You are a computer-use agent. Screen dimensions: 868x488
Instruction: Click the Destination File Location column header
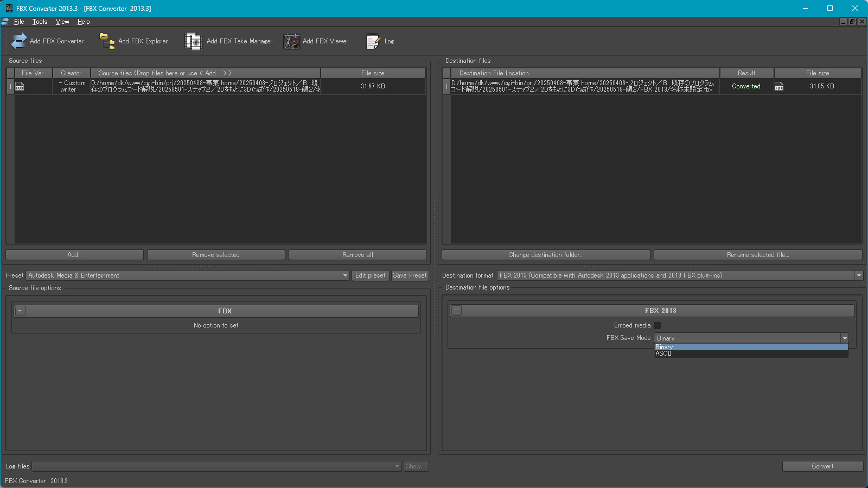coord(585,73)
